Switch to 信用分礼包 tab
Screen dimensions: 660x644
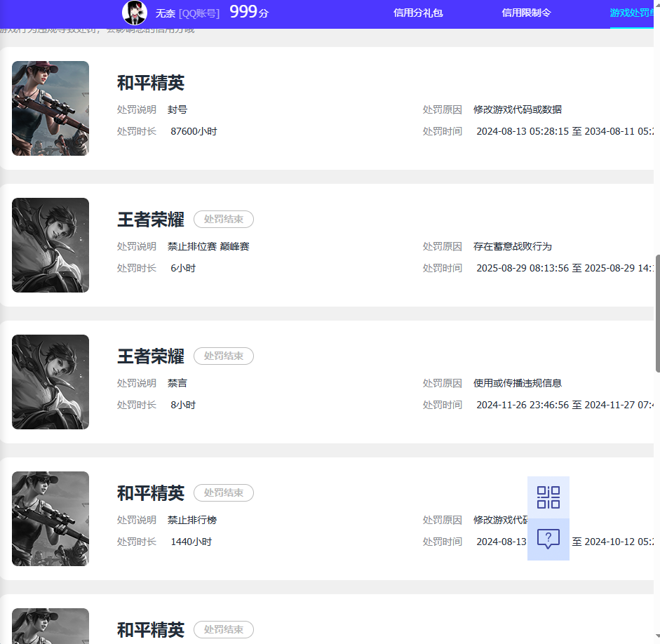[418, 13]
